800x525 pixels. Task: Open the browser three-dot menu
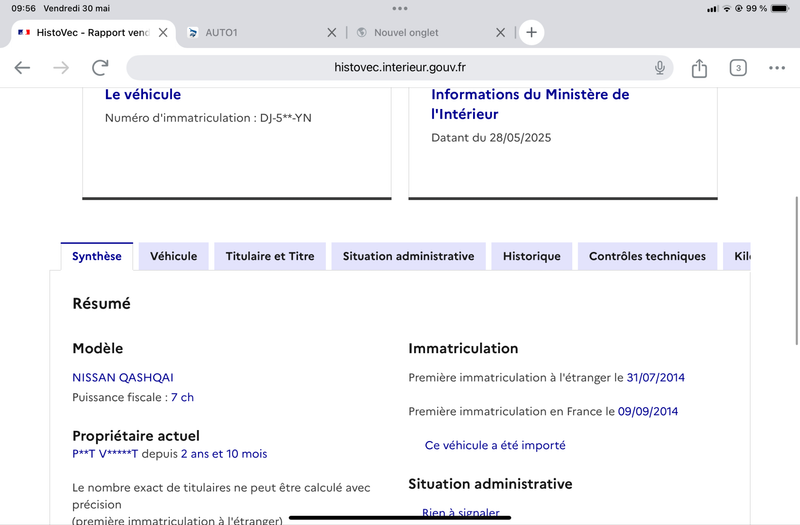point(777,68)
